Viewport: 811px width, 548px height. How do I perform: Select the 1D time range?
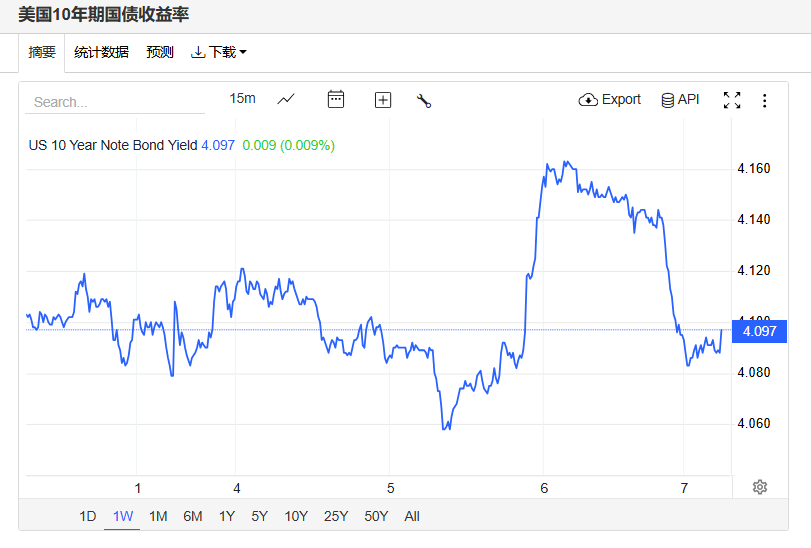pyautogui.click(x=88, y=516)
